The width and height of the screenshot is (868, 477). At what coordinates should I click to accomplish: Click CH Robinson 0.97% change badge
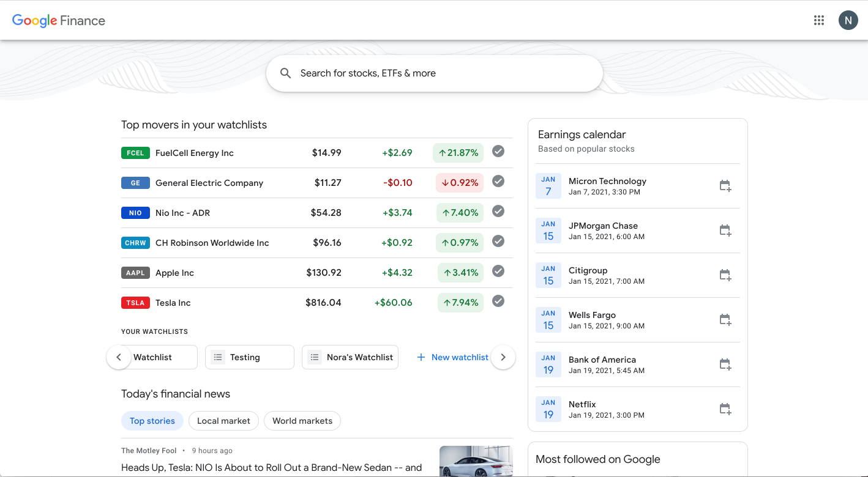tap(460, 243)
